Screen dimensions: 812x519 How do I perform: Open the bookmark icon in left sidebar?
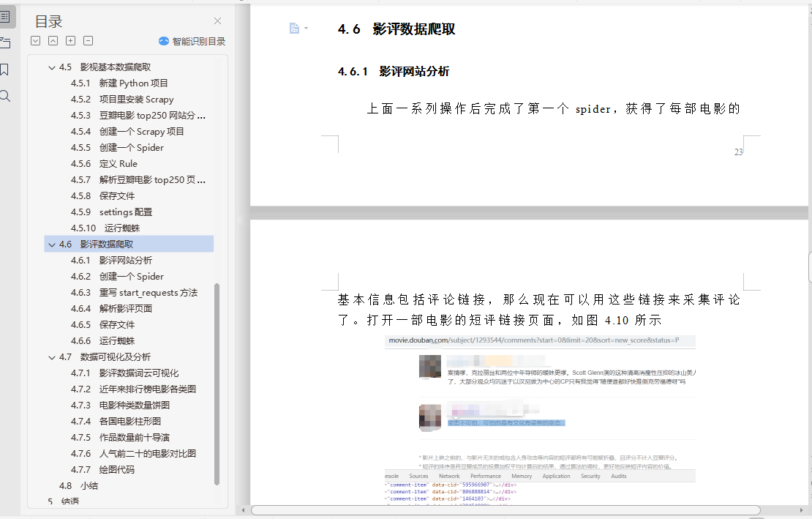click(4, 70)
